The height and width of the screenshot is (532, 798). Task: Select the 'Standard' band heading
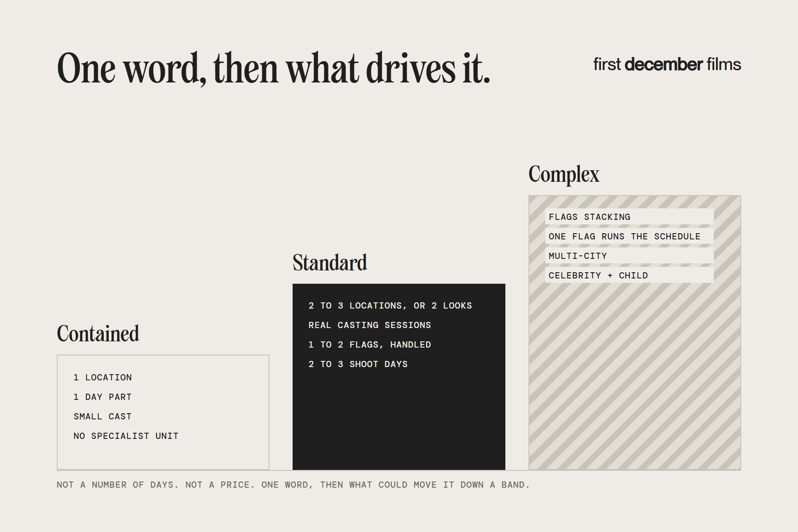click(x=330, y=262)
